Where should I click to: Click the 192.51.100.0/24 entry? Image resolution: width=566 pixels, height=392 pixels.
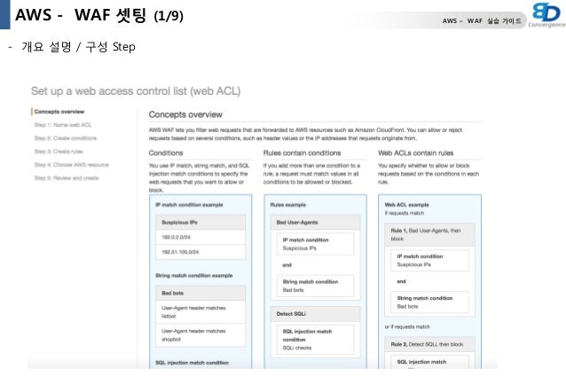200,252
